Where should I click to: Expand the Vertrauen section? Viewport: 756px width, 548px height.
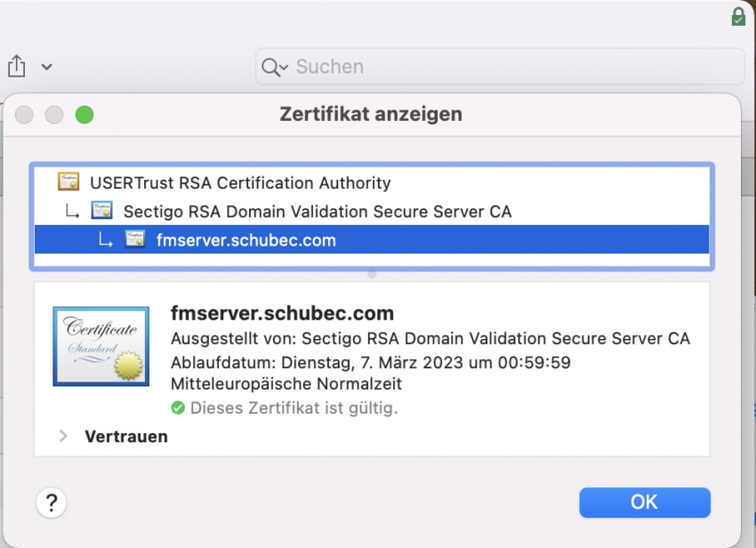click(x=63, y=436)
